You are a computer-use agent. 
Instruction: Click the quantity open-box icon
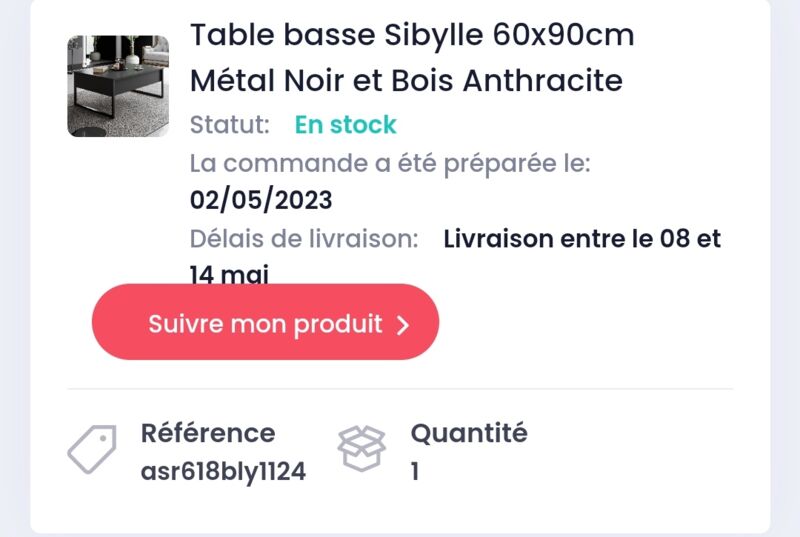click(362, 448)
